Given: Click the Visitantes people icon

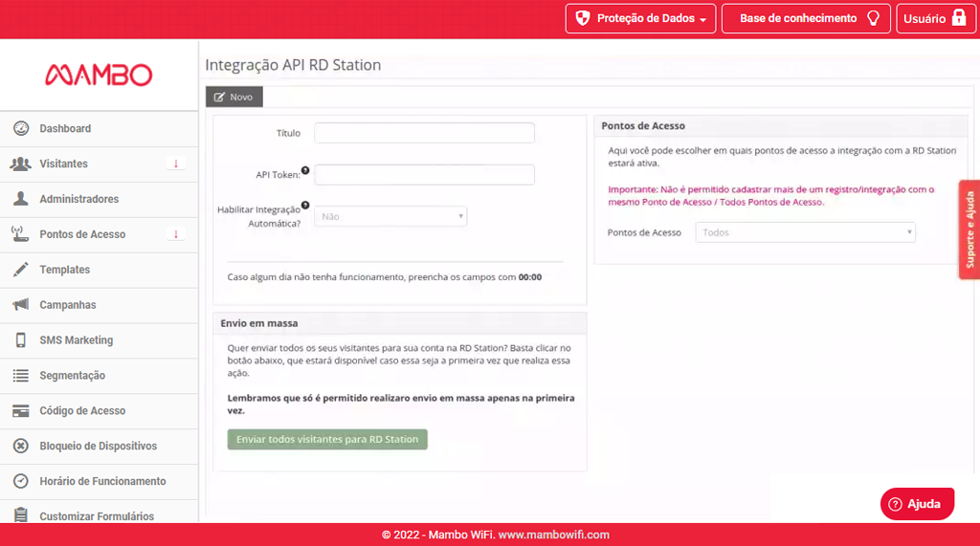Looking at the screenshot, I should (x=21, y=164).
